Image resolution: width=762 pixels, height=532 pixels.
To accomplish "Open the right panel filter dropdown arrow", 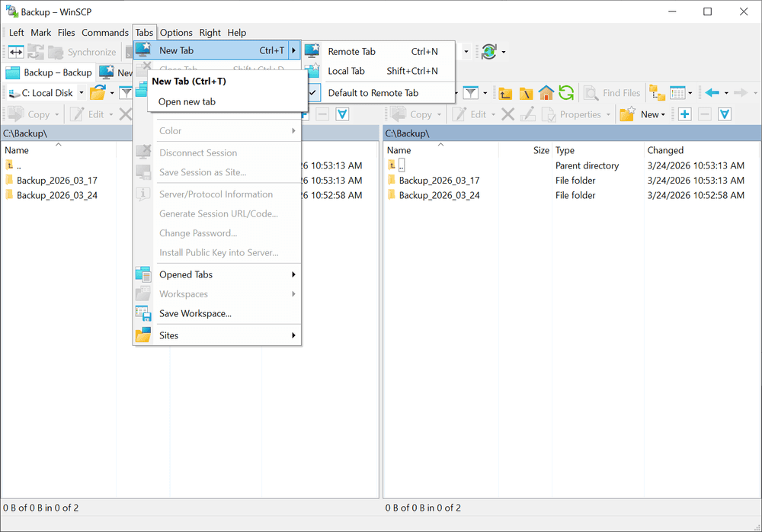I will (x=485, y=93).
